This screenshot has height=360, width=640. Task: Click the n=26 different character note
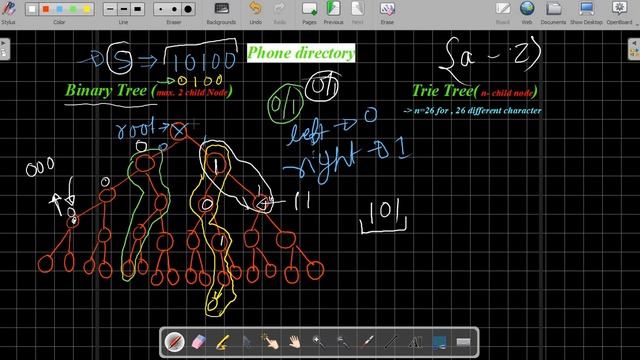(472, 111)
